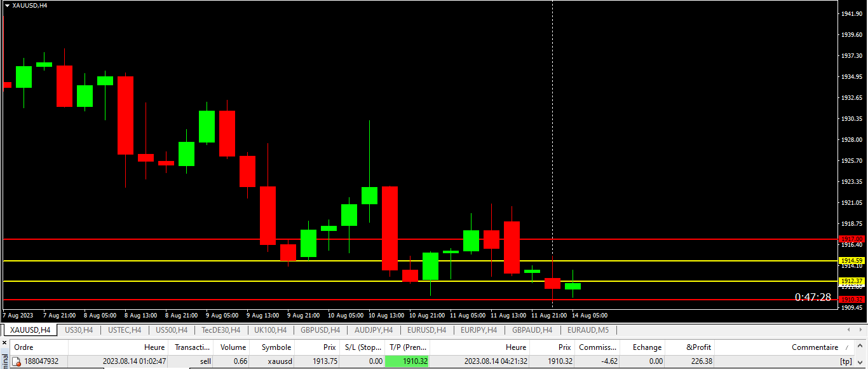Open the EURUSD,H4 chart tab
This screenshot has width=868, height=369.
[x=426, y=330]
